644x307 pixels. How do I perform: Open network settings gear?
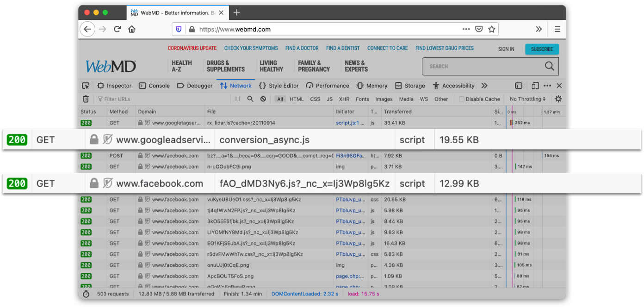coord(558,99)
